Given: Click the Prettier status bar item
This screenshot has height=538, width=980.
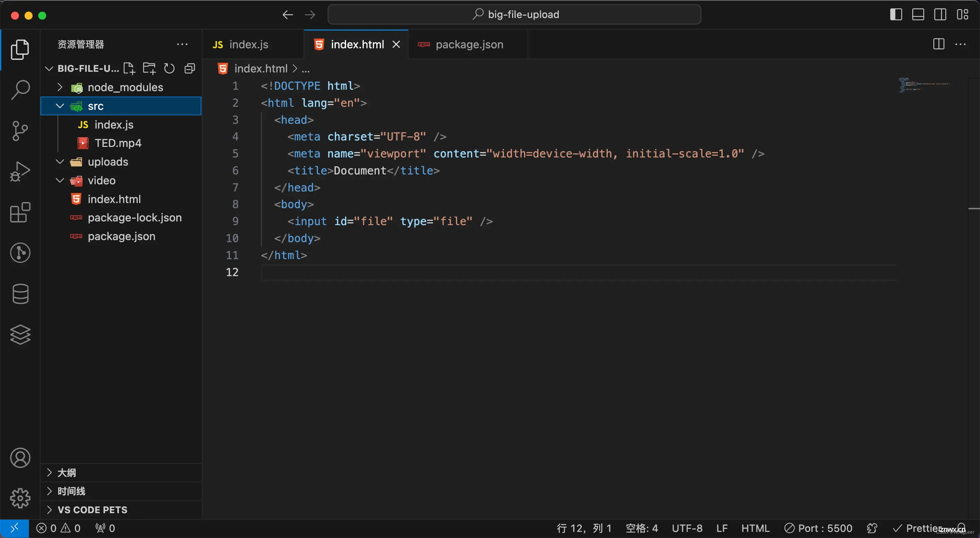Looking at the screenshot, I should point(918,528).
